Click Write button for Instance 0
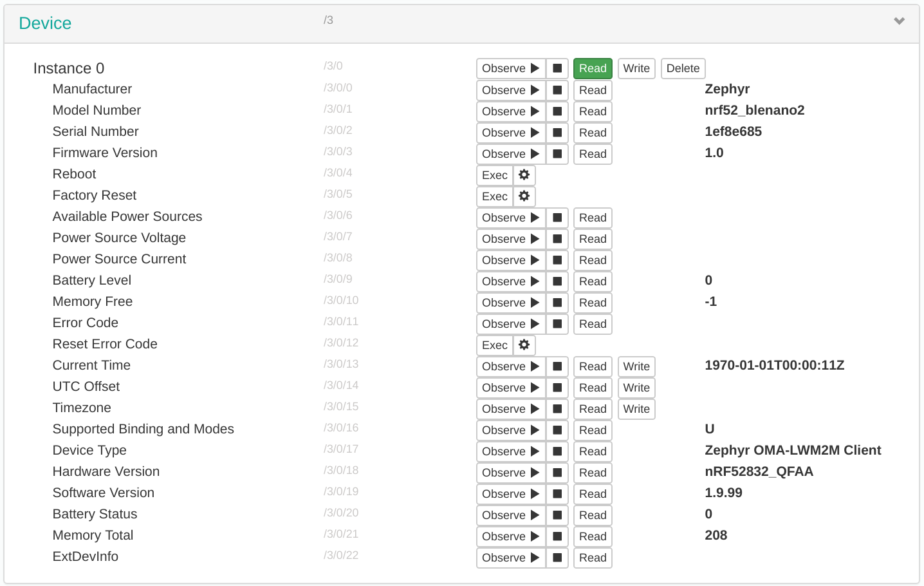 [x=636, y=68]
